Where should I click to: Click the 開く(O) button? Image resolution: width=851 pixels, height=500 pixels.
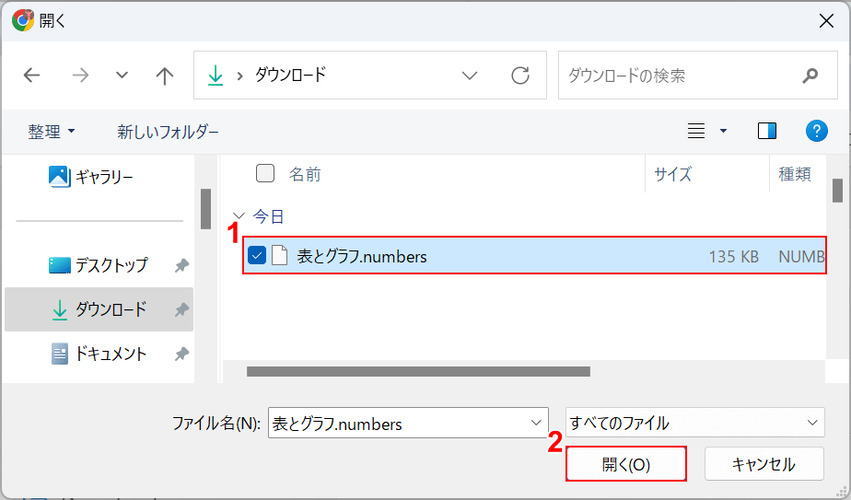(626, 464)
